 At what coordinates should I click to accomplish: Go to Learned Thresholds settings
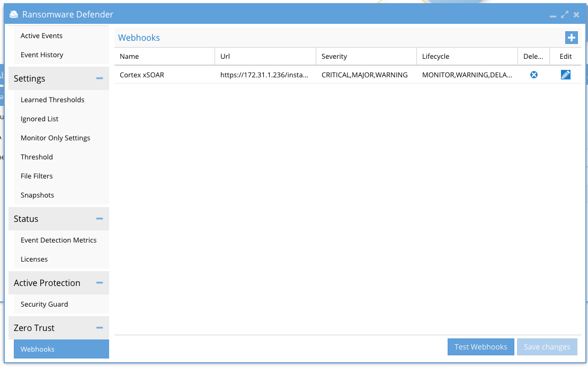(x=52, y=100)
